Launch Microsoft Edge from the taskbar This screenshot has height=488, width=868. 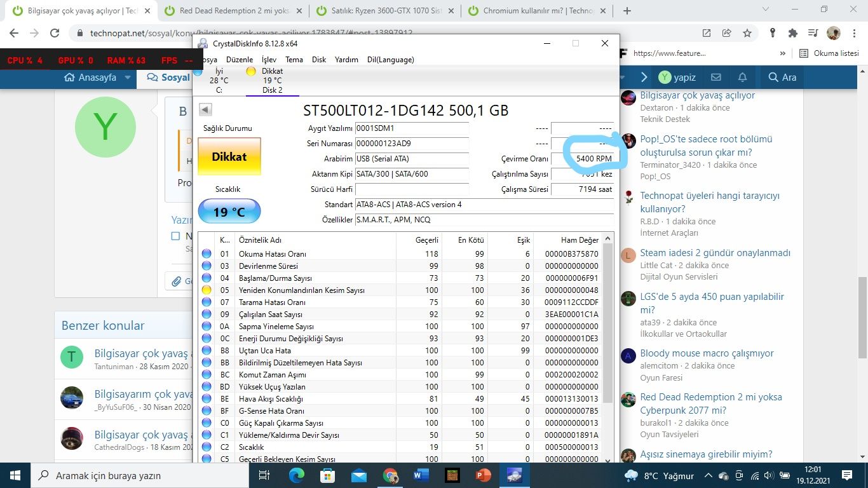tap(297, 475)
